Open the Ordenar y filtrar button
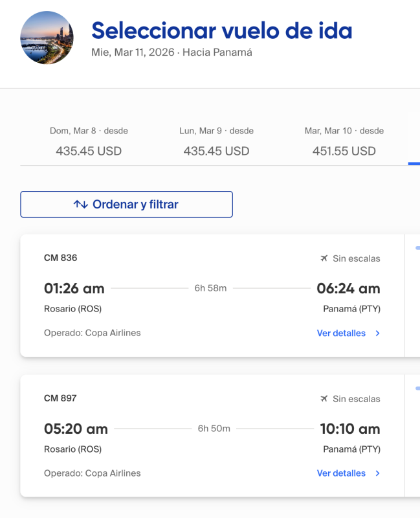Image resolution: width=420 pixels, height=518 pixels. (126, 205)
